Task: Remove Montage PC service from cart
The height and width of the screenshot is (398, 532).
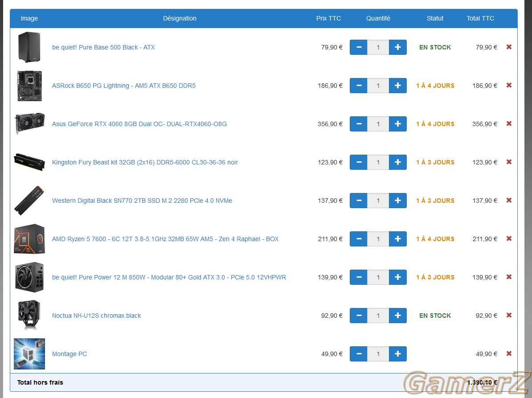Action: [509, 353]
